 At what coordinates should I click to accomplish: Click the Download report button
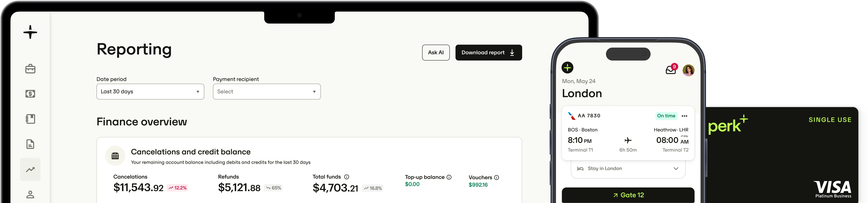tap(489, 52)
